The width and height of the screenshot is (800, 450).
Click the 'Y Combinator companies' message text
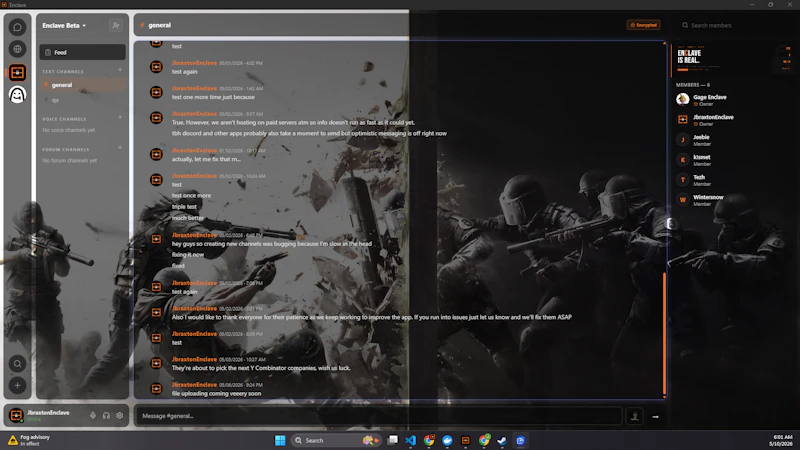click(261, 368)
